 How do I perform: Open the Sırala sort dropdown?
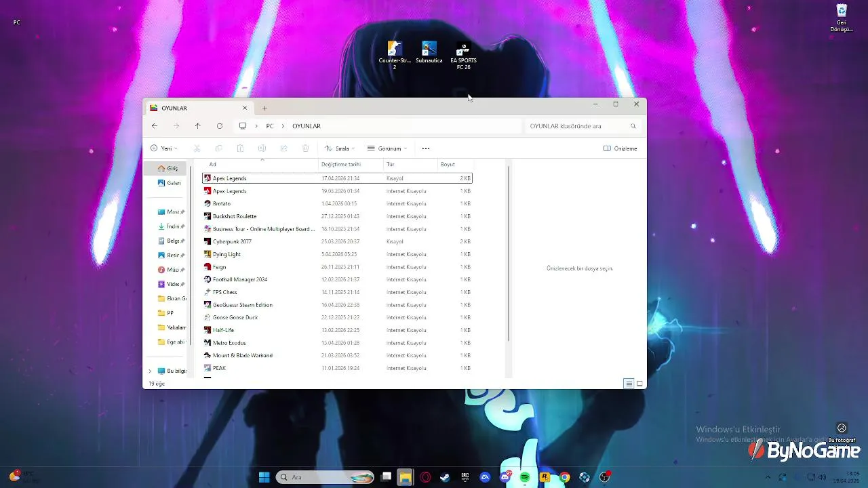coord(339,148)
